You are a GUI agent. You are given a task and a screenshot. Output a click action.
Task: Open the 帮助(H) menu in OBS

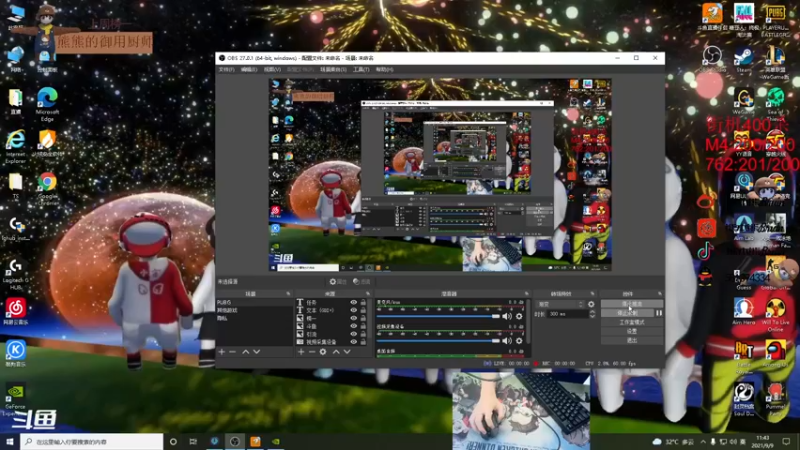point(385,69)
